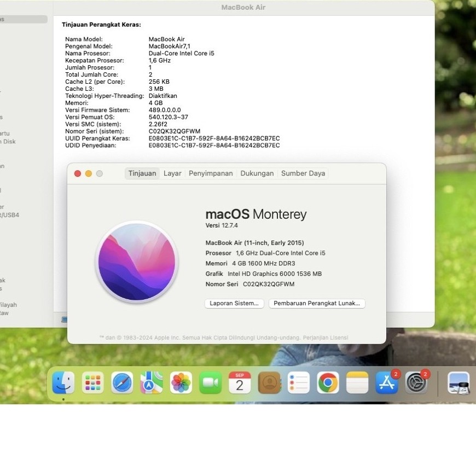476x476 pixels.
Task: Click Pembaruan Perangkat Lunak... button
Action: [317, 303]
